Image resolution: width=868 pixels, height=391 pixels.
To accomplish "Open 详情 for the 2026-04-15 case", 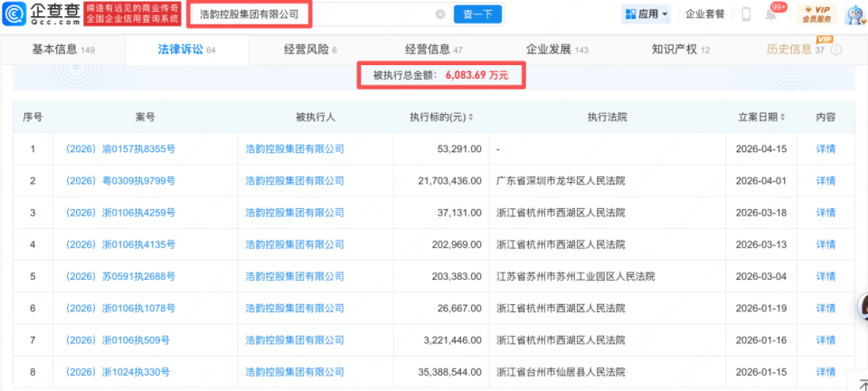I will tap(826, 149).
